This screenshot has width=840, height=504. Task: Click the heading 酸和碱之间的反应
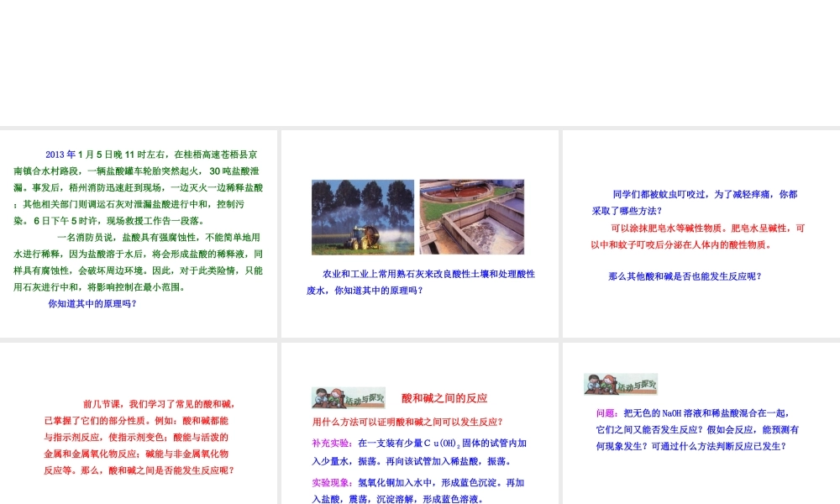[444, 398]
